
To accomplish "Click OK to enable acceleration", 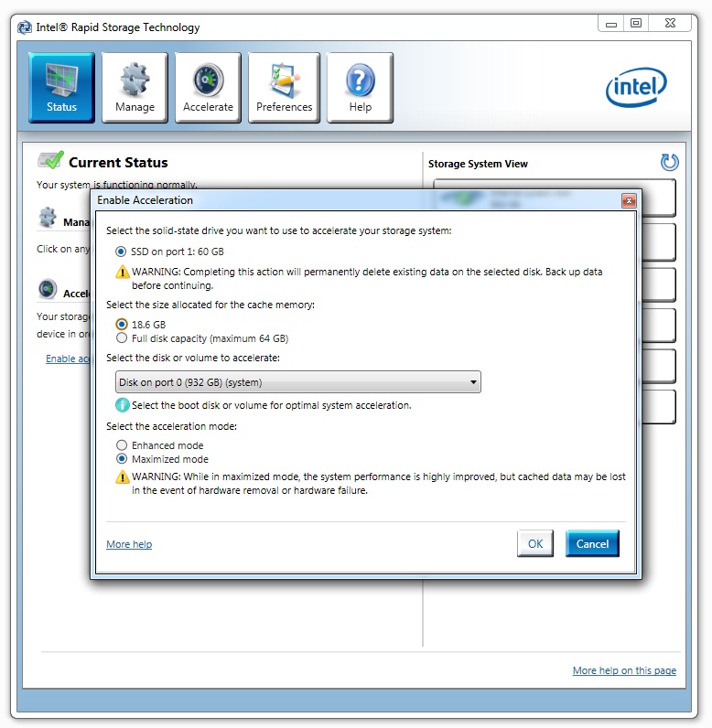I will pos(535,543).
